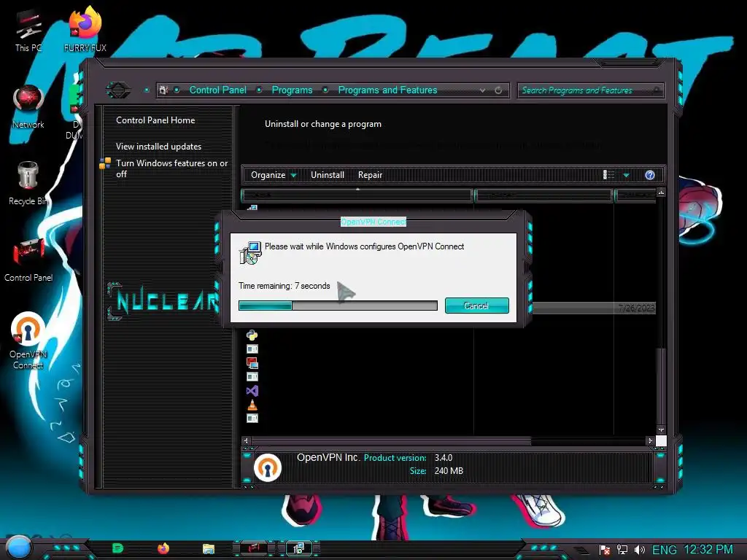This screenshot has height=560, width=747.
Task: Refresh the Programs and Features view
Action: coord(498,90)
